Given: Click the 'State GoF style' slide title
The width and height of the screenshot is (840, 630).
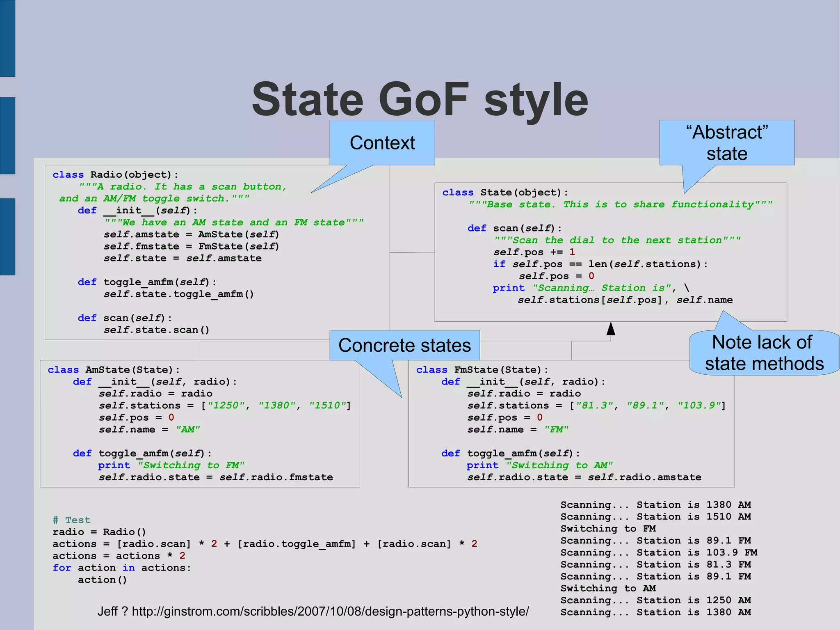Looking at the screenshot, I should click(420, 100).
